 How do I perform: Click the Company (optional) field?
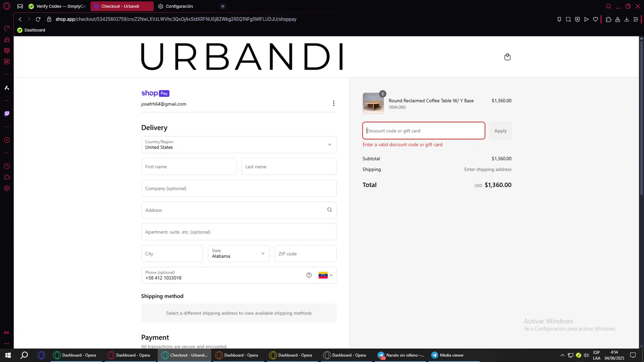239,188
